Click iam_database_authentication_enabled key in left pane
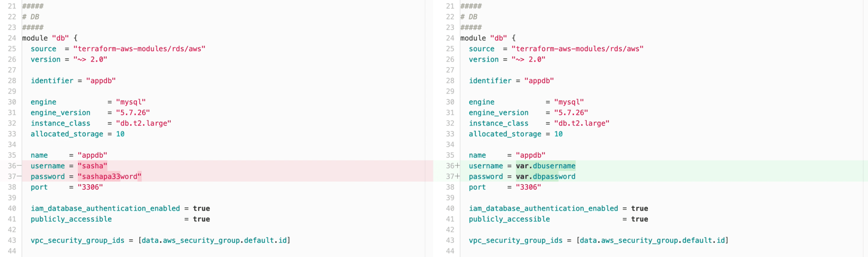868x257 pixels. coord(105,208)
